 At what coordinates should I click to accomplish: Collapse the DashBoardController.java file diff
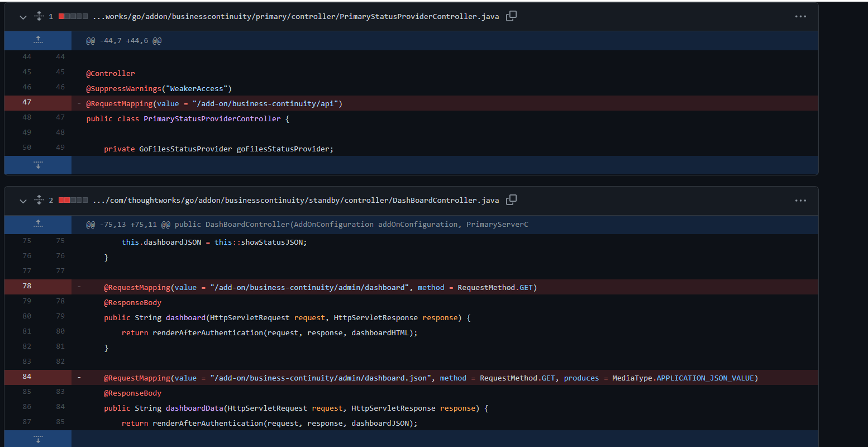[x=23, y=201]
